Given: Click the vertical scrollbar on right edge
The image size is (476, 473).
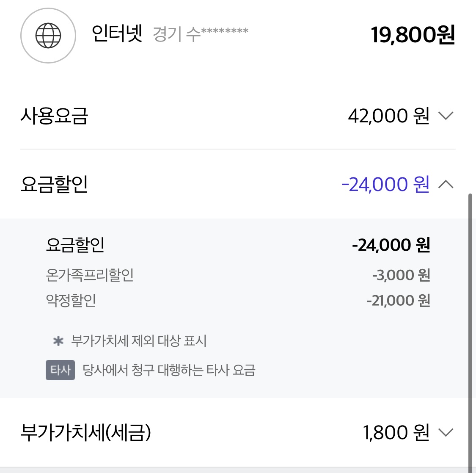Looking at the screenshot, I should click(470, 333).
